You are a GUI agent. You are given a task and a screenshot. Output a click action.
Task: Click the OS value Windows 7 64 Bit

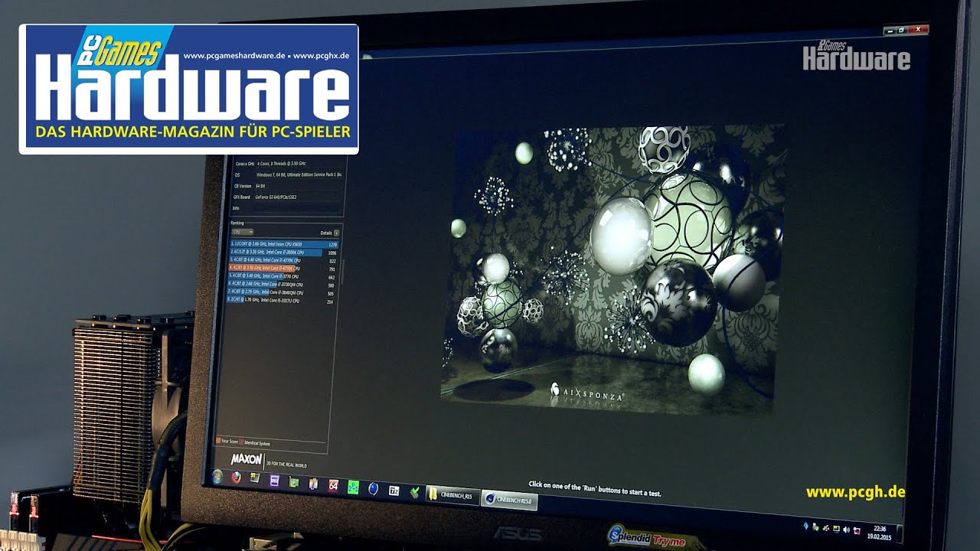pos(299,174)
